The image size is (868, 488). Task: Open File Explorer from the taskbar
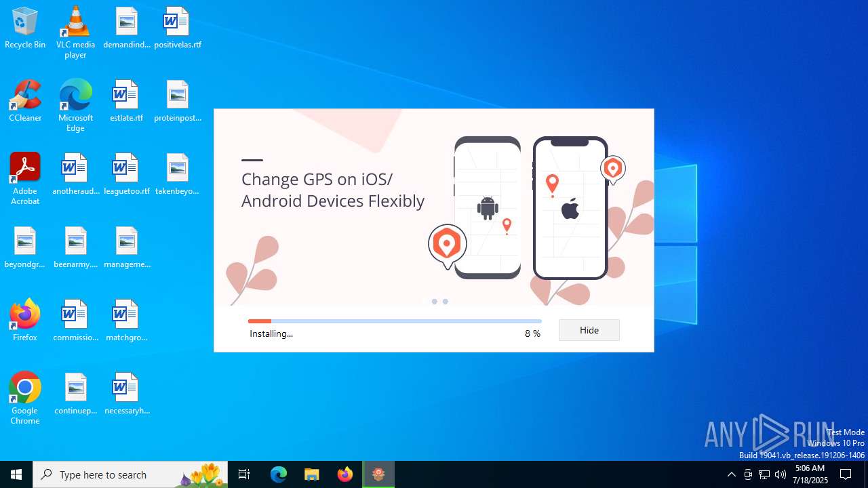(311, 474)
